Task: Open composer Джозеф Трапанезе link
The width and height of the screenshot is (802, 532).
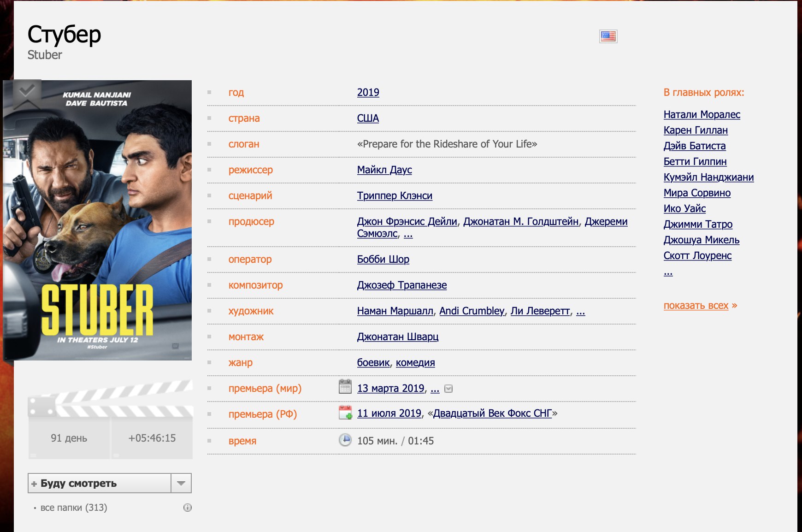Action: click(x=402, y=285)
